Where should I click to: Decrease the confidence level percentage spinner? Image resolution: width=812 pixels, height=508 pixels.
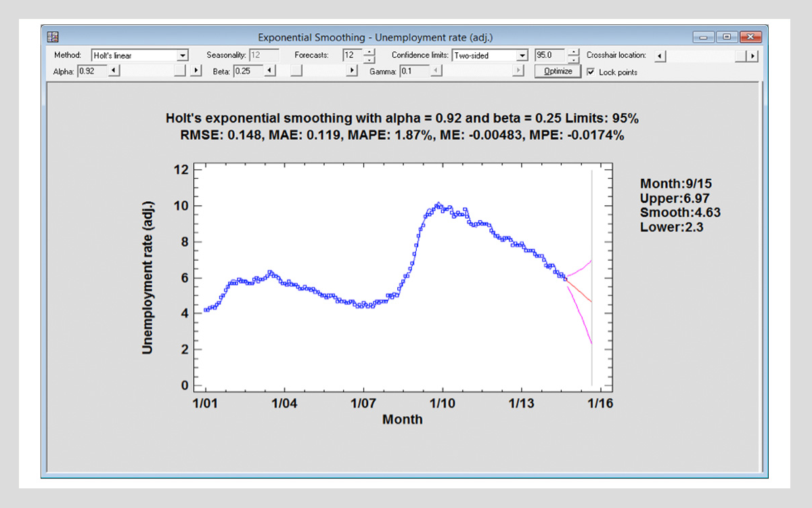tap(574, 60)
